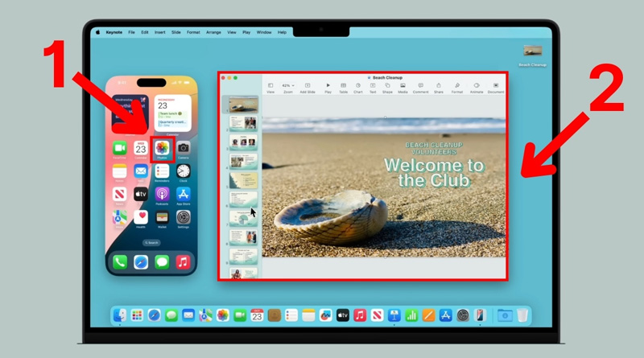The width and height of the screenshot is (644, 358).
Task: Open Numbers from the Mac dock
Action: tap(411, 315)
